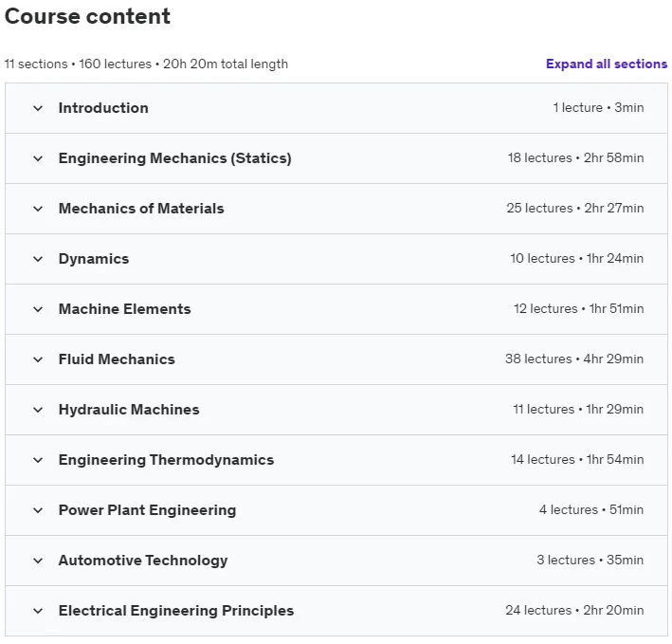Image resolution: width=672 pixels, height=644 pixels.
Task: Expand the Introduction section chevron
Action: [x=38, y=108]
